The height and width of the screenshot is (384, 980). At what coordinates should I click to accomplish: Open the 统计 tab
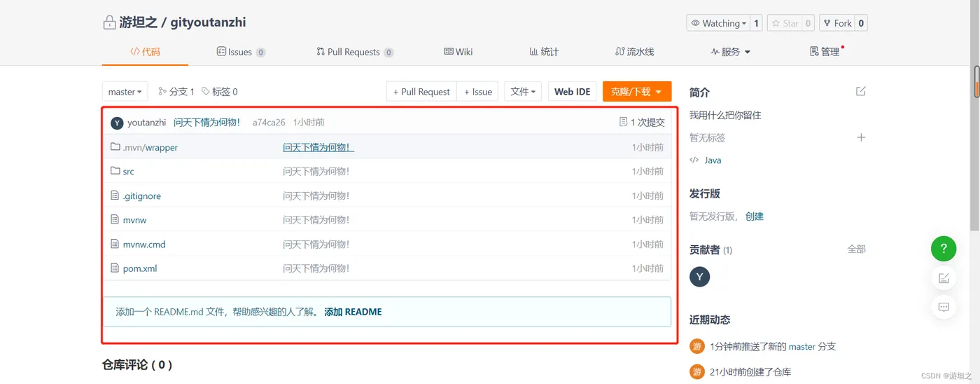(x=544, y=52)
